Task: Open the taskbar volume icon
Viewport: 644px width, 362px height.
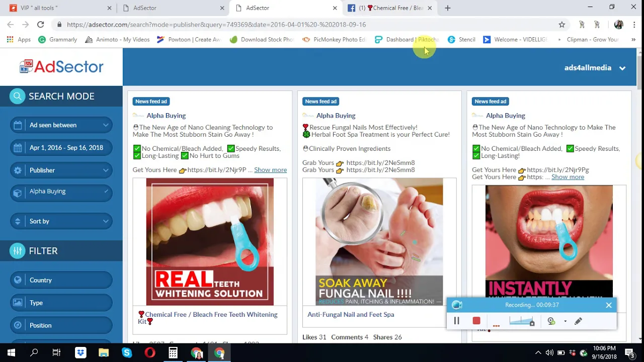Action: (x=549, y=353)
